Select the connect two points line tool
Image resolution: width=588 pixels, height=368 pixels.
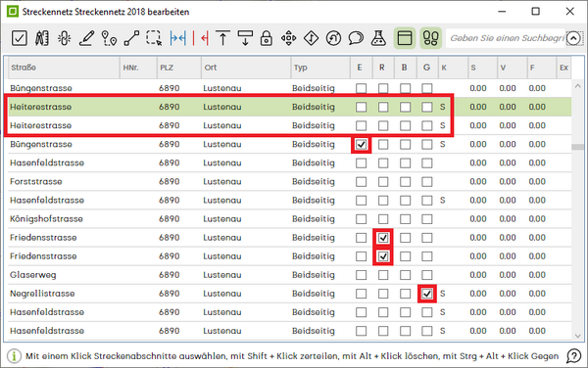(x=131, y=38)
